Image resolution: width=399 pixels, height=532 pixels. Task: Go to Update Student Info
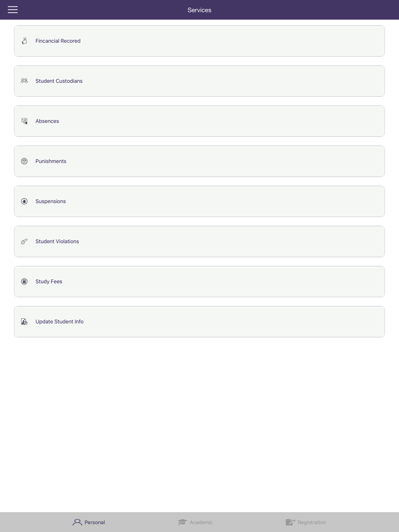click(199, 321)
